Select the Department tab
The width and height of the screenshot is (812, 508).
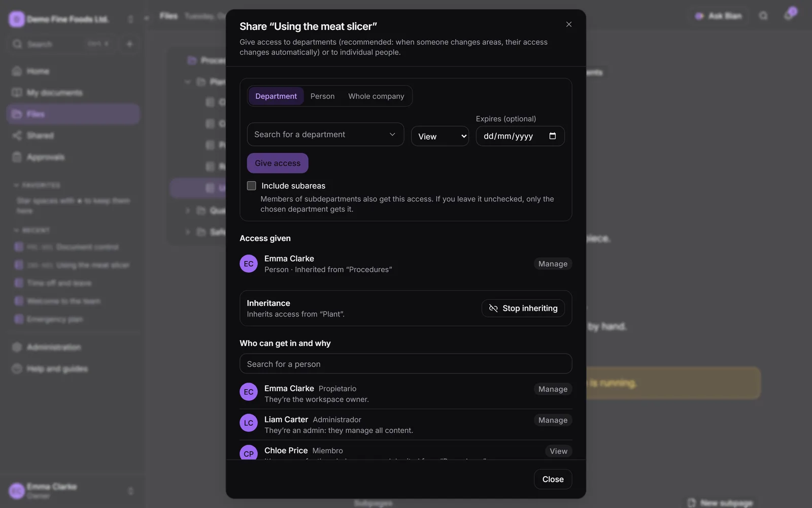click(x=276, y=96)
